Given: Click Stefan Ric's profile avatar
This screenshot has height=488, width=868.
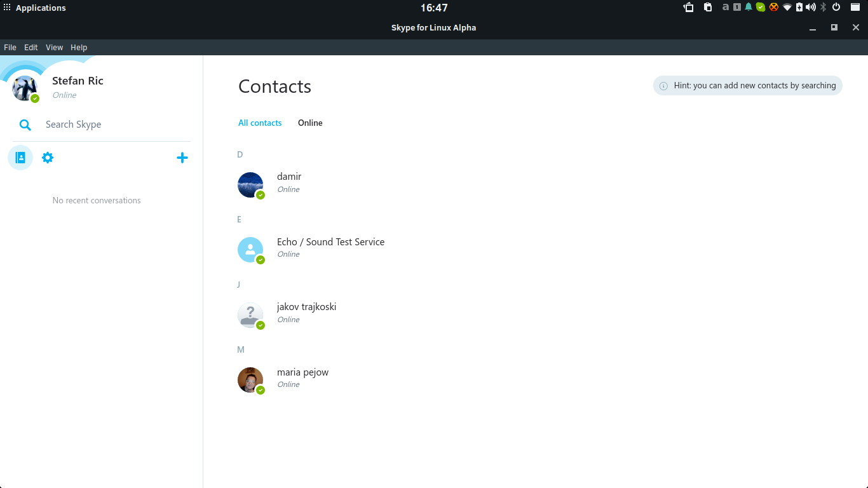Looking at the screenshot, I should coord(25,88).
